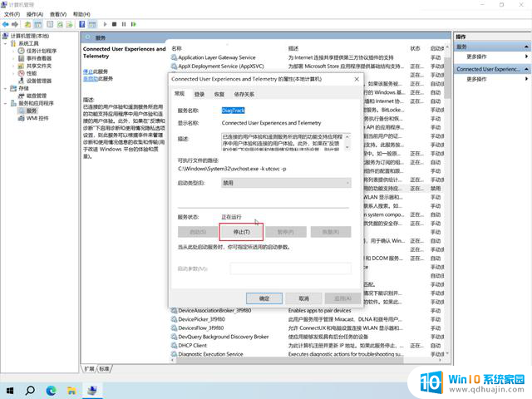The image size is (532, 399).
Task: Select 任务计划程序 clock icon in tree
Action: (22, 51)
